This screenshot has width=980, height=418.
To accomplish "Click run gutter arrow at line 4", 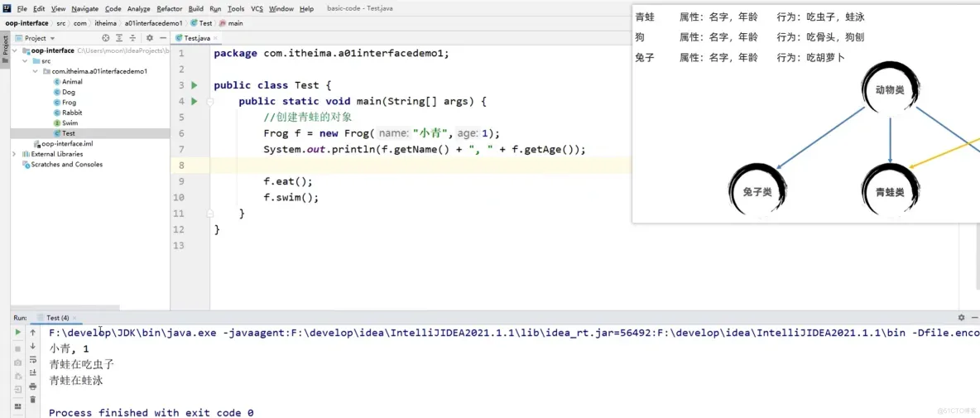I will [195, 101].
